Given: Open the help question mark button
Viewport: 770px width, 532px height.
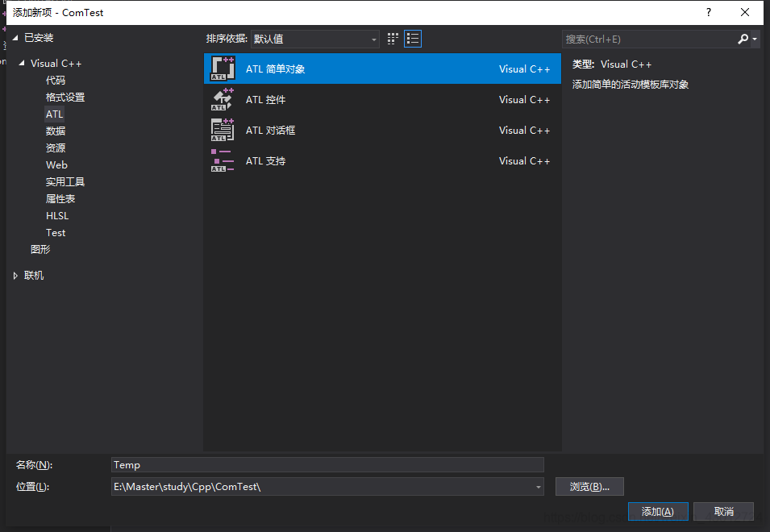Looking at the screenshot, I should (708, 12).
